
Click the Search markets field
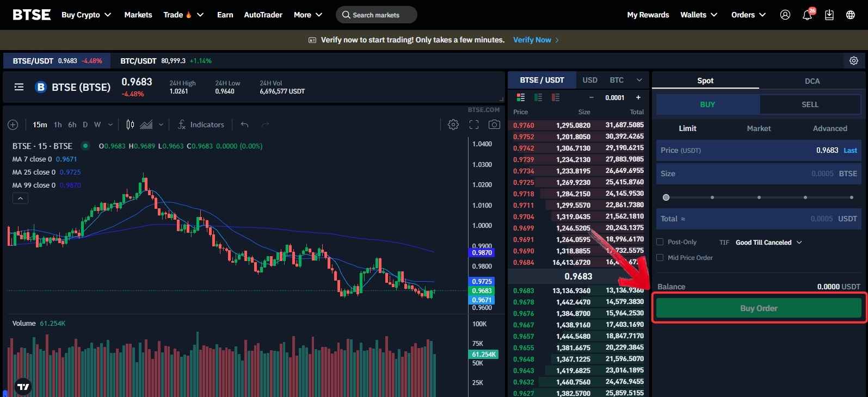377,15
